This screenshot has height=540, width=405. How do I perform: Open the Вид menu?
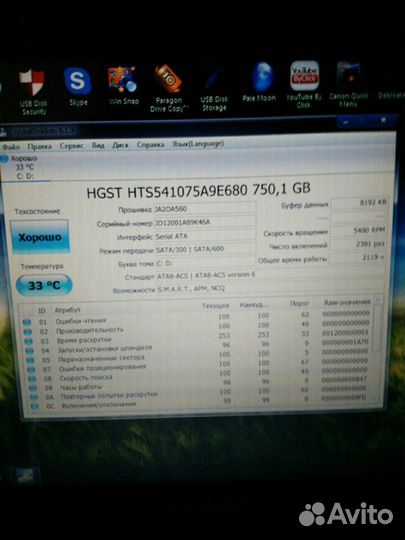click(x=98, y=145)
